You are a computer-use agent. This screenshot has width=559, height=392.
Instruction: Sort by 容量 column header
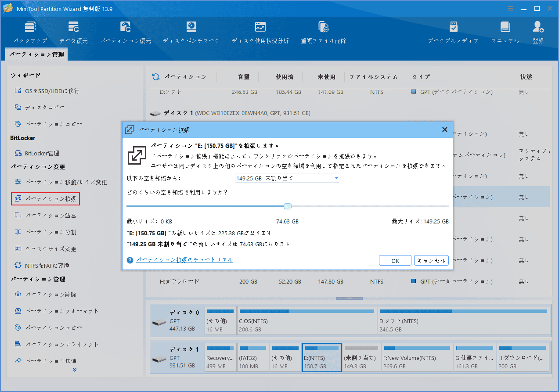tap(244, 77)
